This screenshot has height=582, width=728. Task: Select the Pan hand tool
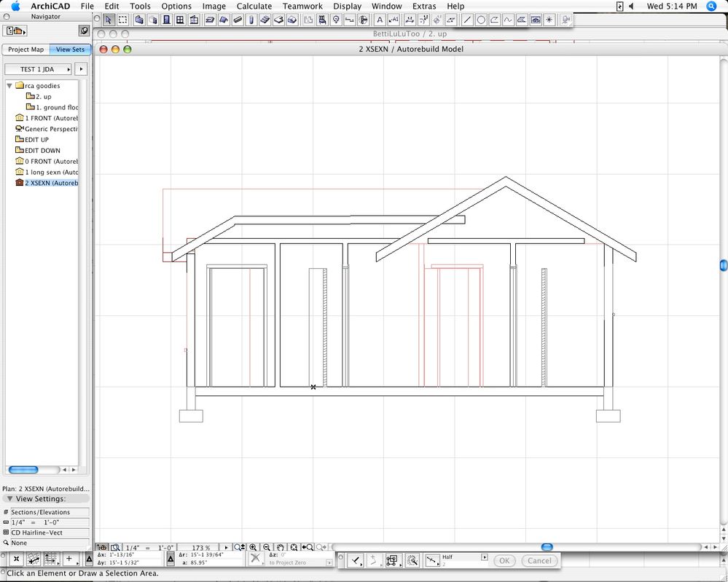pos(281,546)
